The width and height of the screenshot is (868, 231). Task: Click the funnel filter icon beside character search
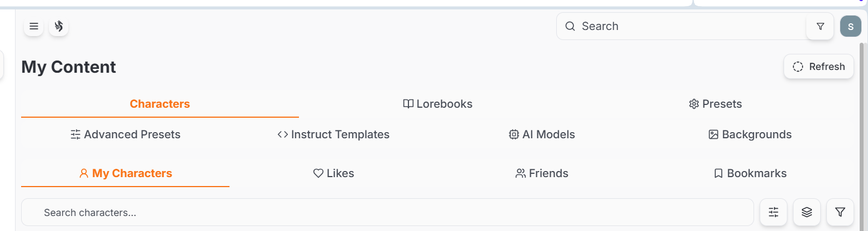pos(840,212)
